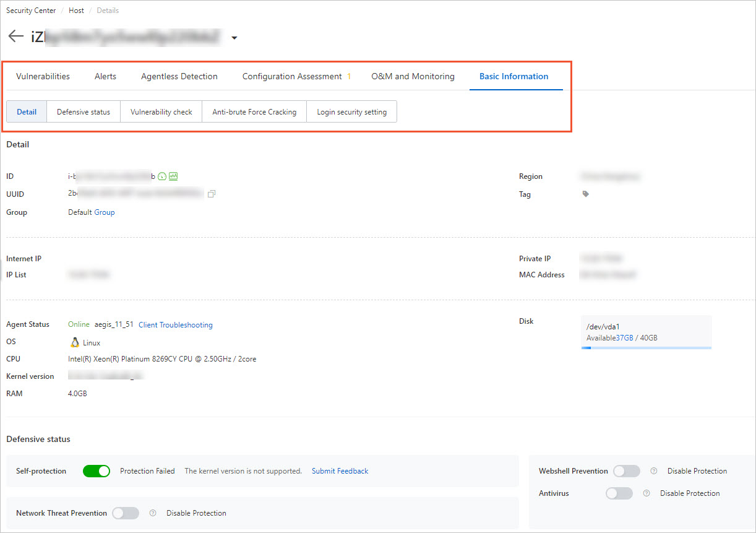Click the help icon next to Antivirus
Image resolution: width=756 pixels, height=533 pixels.
[646, 493]
